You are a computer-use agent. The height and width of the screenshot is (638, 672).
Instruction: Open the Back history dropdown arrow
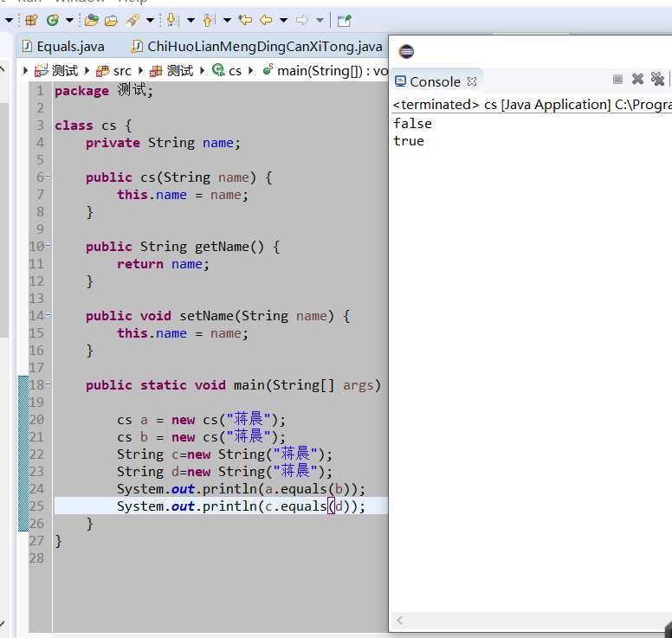(283, 20)
